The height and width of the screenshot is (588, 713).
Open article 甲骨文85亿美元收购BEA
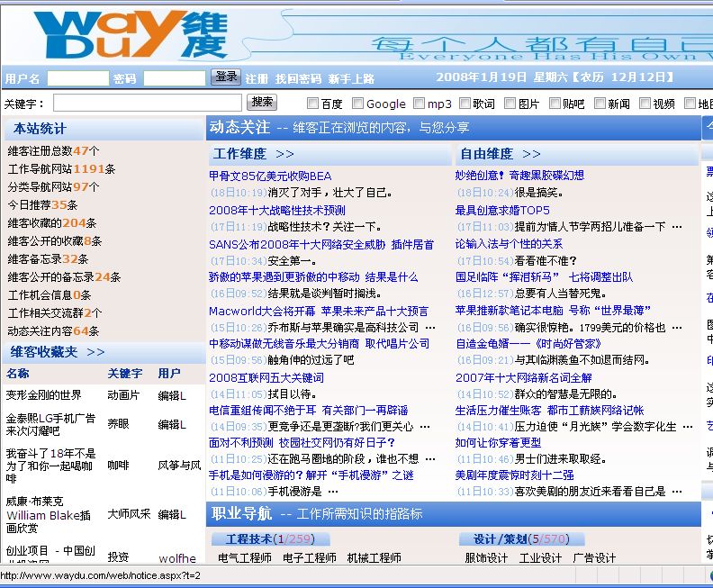click(270, 176)
